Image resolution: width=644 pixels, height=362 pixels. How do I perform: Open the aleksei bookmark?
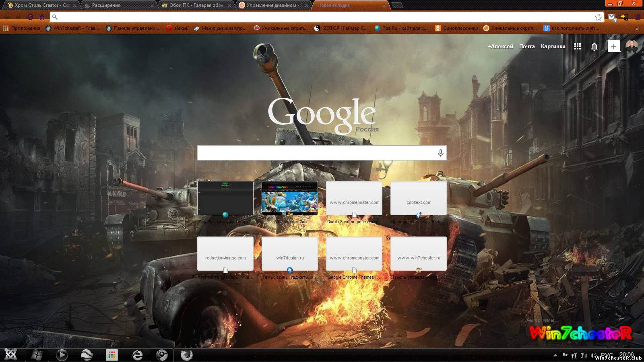click(177, 28)
